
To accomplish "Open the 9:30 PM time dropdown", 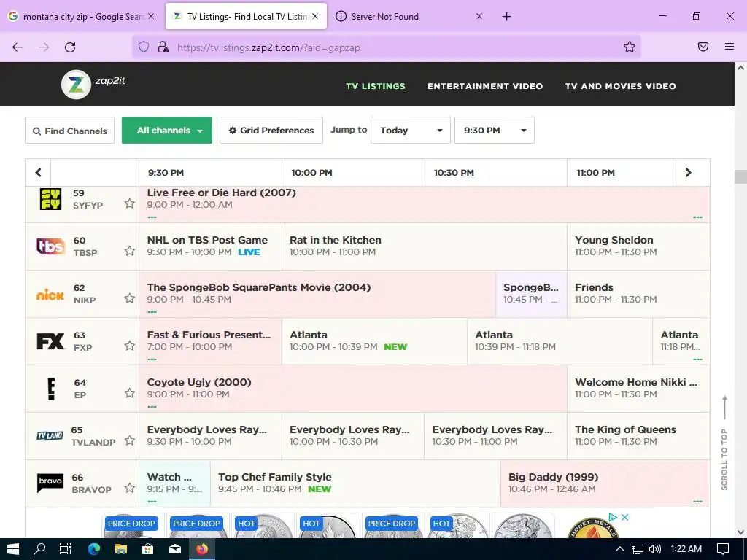I will [495, 130].
